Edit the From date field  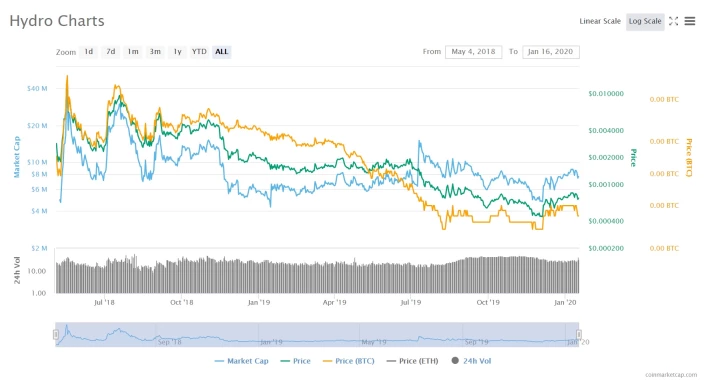pos(473,52)
